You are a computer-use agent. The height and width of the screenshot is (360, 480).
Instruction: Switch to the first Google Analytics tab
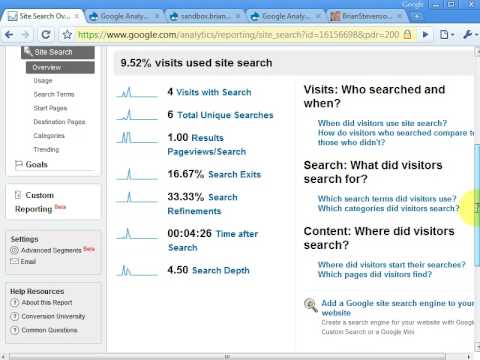124,16
